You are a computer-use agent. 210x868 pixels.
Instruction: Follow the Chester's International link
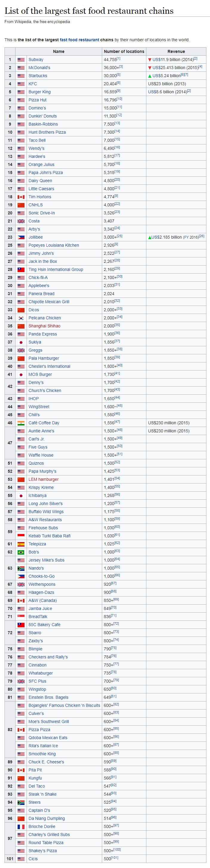tap(50, 367)
